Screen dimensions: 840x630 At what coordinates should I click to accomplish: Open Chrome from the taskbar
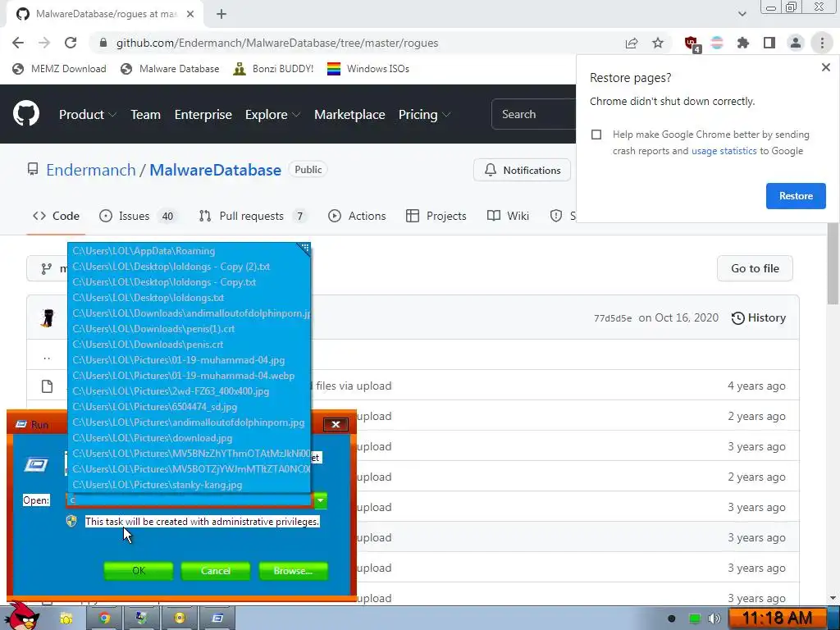(104, 619)
